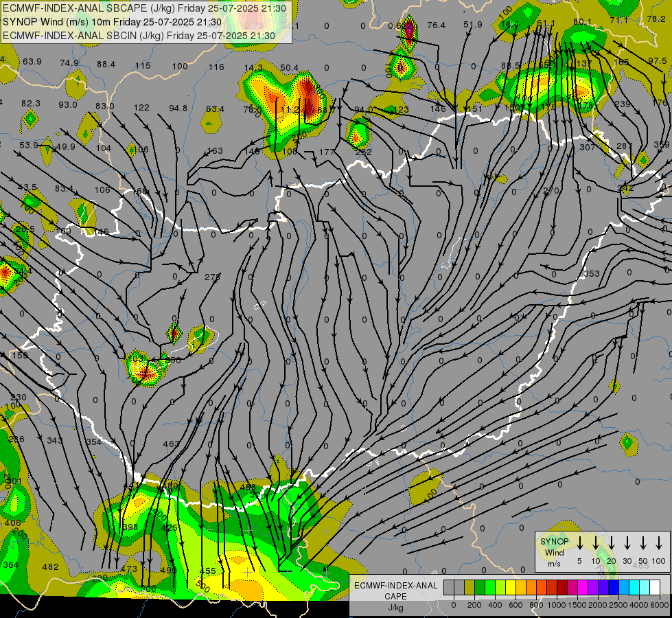This screenshot has width=672, height=618.
Task: Click the SBCAPE title line in the header
Action: pos(144,8)
